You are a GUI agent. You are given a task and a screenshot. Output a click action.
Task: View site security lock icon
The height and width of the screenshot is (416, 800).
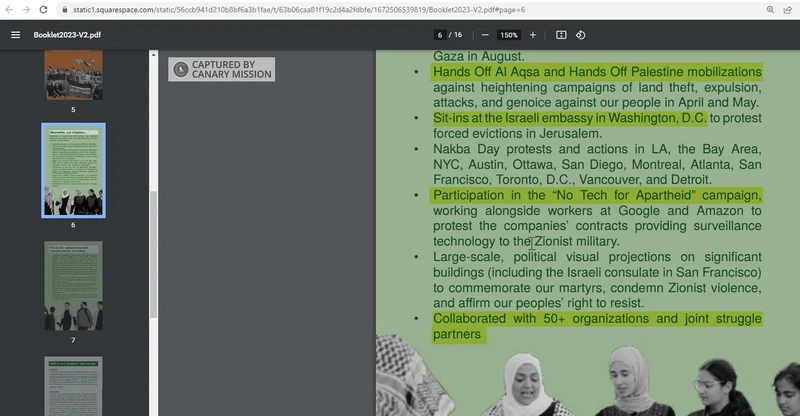click(x=65, y=9)
